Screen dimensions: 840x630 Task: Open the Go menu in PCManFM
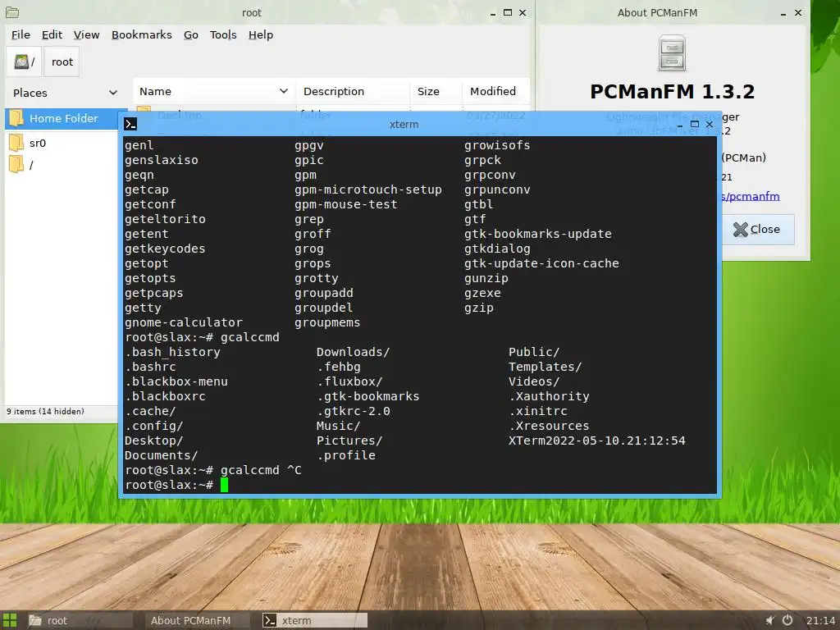190,34
